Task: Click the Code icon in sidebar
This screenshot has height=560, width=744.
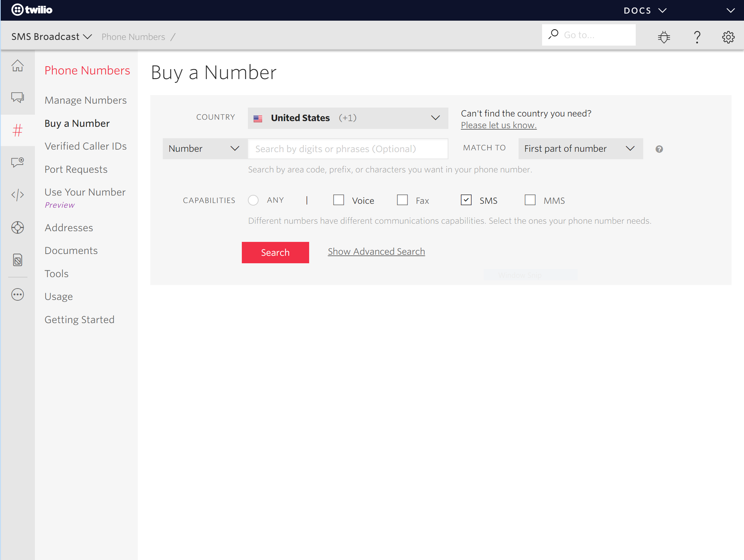Action: [x=17, y=194]
